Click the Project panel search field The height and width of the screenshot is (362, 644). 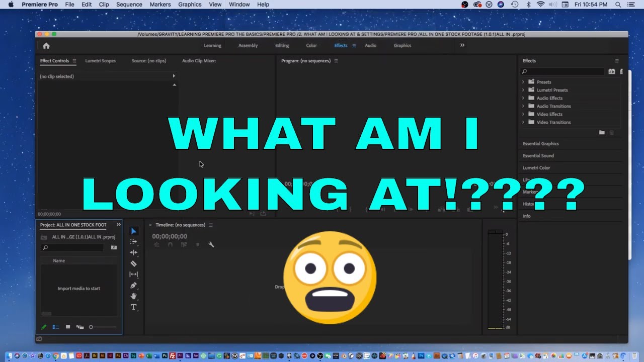72,247
